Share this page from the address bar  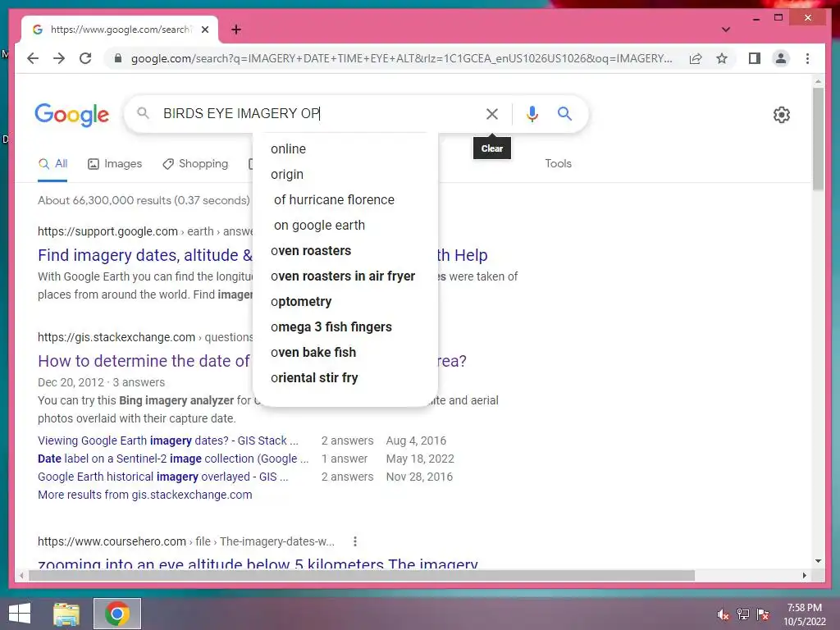click(696, 58)
